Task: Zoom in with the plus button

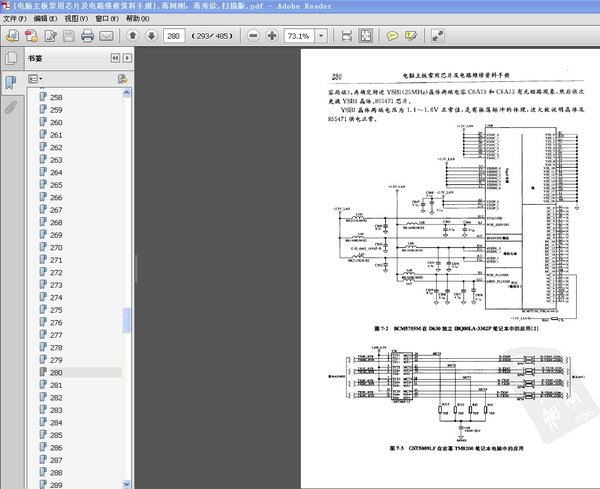Action: coord(272,36)
